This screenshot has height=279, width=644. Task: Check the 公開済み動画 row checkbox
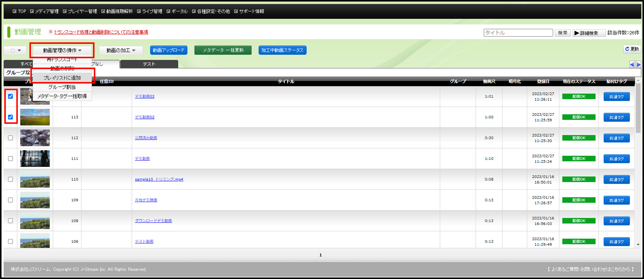11,138
